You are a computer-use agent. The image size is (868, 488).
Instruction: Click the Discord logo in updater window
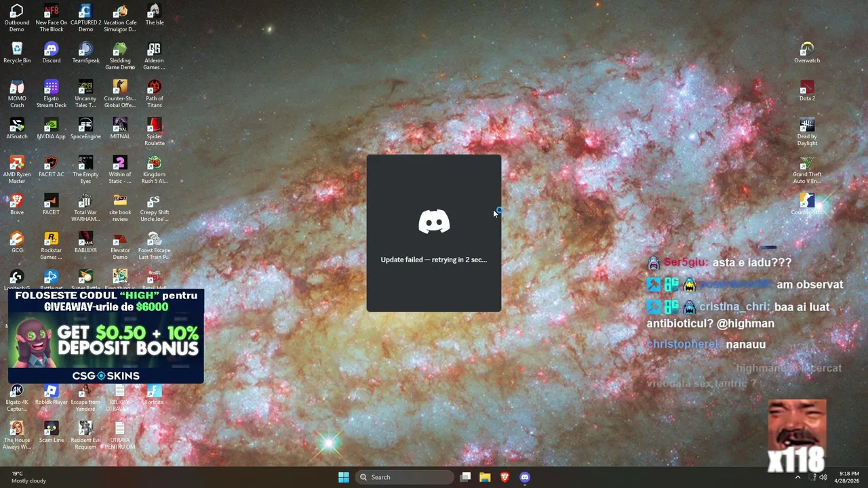pos(434,222)
